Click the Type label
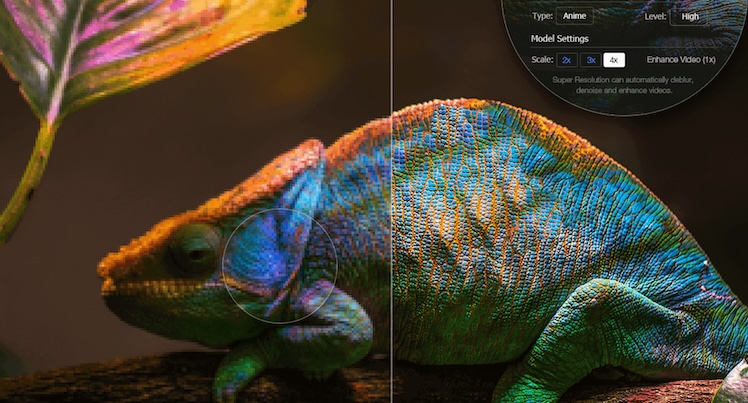Viewport: 748px width, 403px height. click(x=542, y=16)
